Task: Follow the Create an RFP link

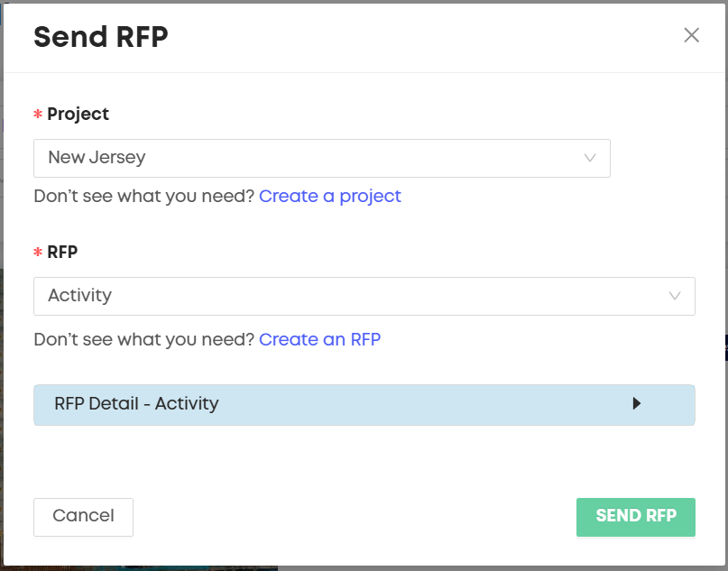Action: click(x=319, y=339)
